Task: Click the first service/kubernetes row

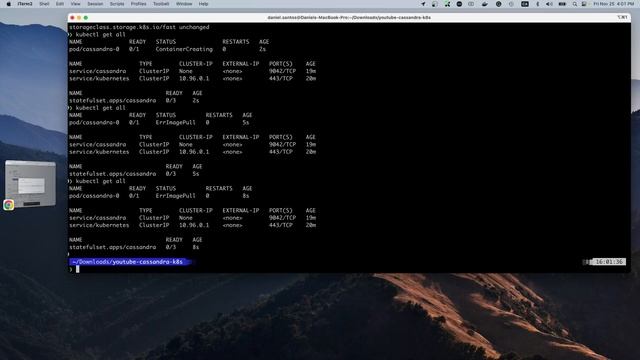Action: (193, 78)
